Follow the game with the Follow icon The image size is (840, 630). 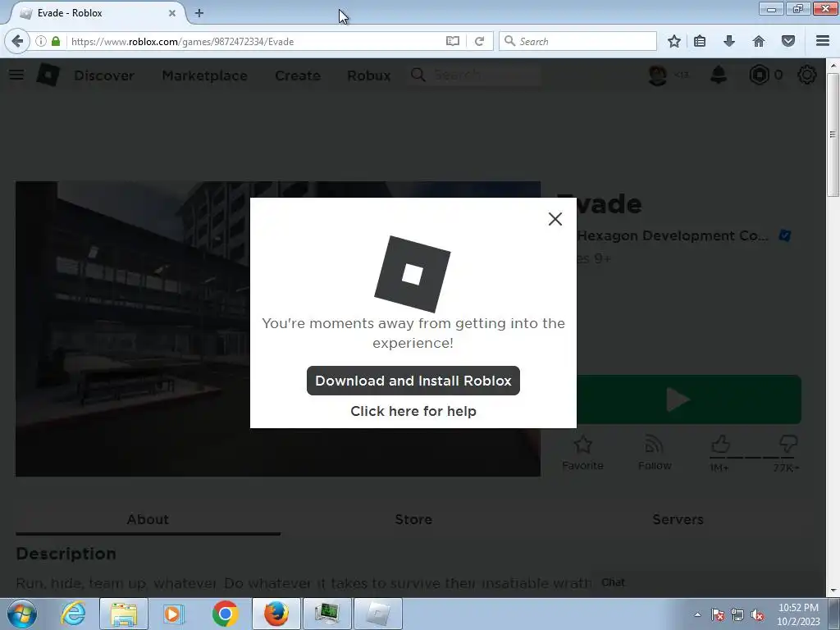(x=654, y=445)
